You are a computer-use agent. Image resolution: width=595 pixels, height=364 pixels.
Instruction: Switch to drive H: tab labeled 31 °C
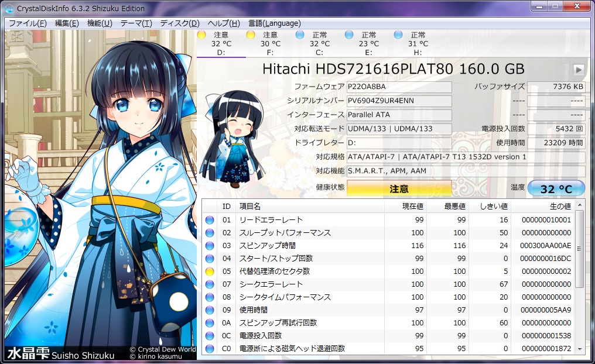pos(418,44)
